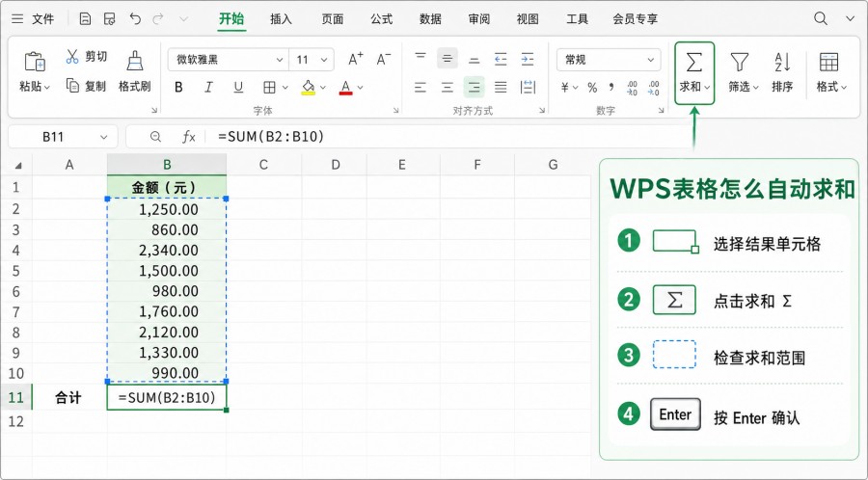Select the 格式刷 format painter
Screen dimensions: 868x480
(x=134, y=70)
